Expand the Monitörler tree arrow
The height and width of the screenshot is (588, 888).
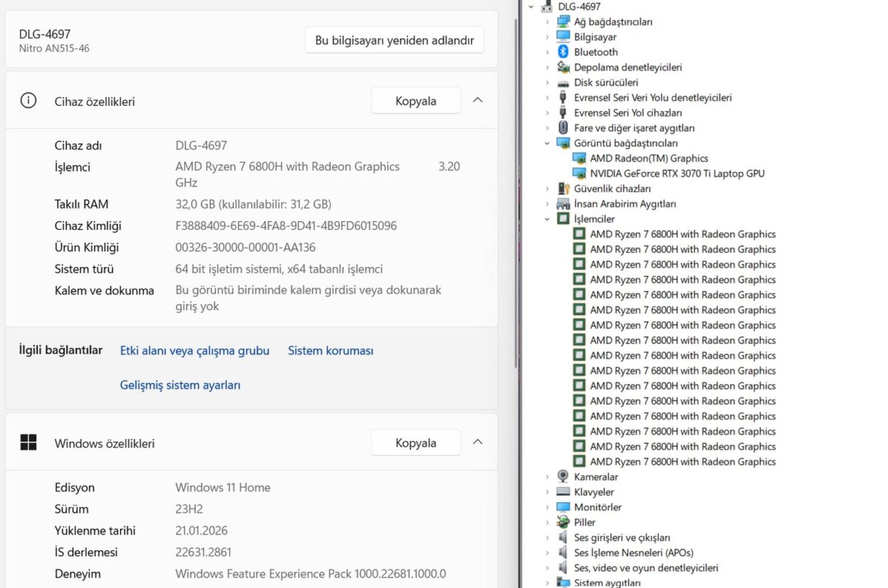pyautogui.click(x=548, y=507)
